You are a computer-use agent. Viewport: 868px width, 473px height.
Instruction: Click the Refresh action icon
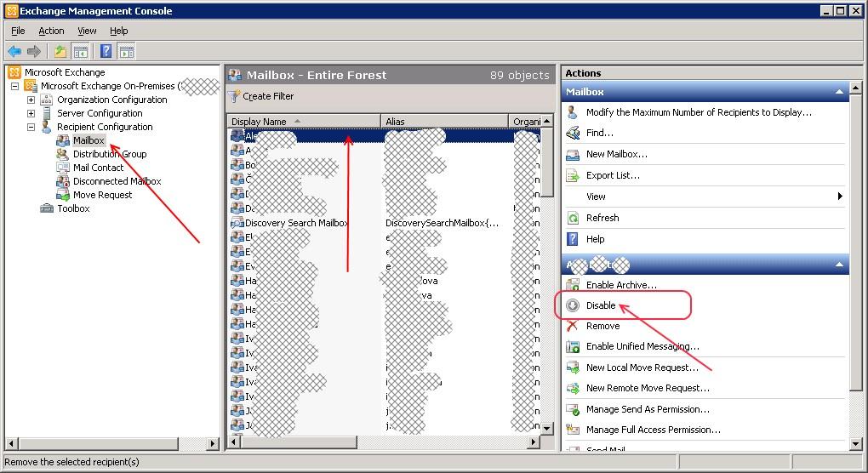tap(573, 218)
